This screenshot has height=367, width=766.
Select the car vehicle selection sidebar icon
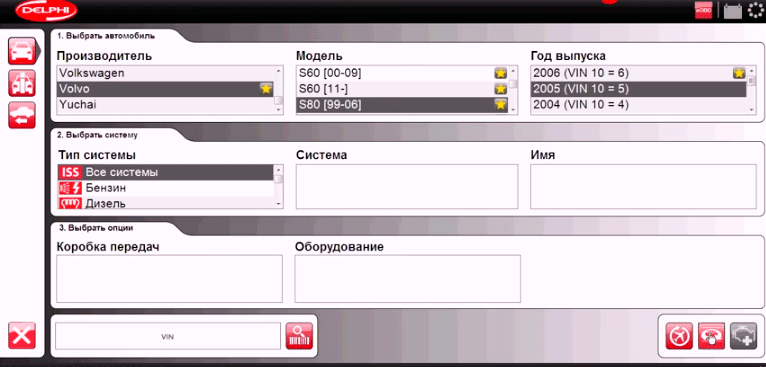click(x=21, y=51)
